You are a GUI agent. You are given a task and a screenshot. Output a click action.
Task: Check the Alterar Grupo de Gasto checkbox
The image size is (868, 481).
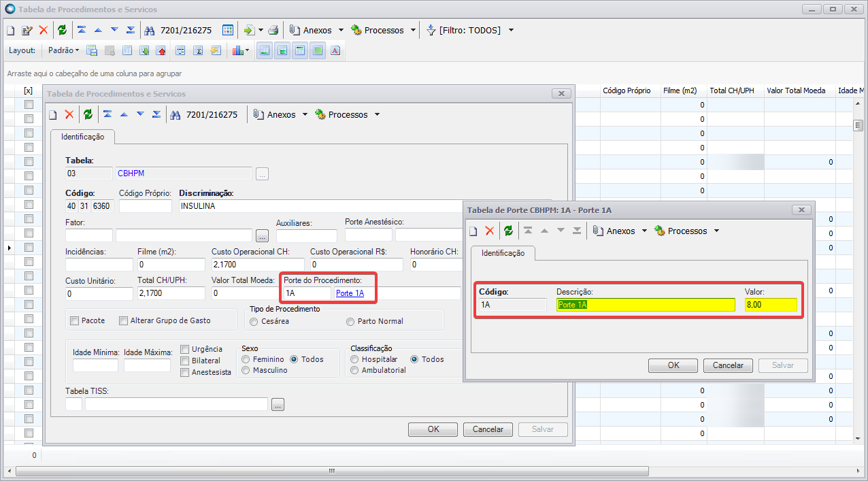click(124, 320)
